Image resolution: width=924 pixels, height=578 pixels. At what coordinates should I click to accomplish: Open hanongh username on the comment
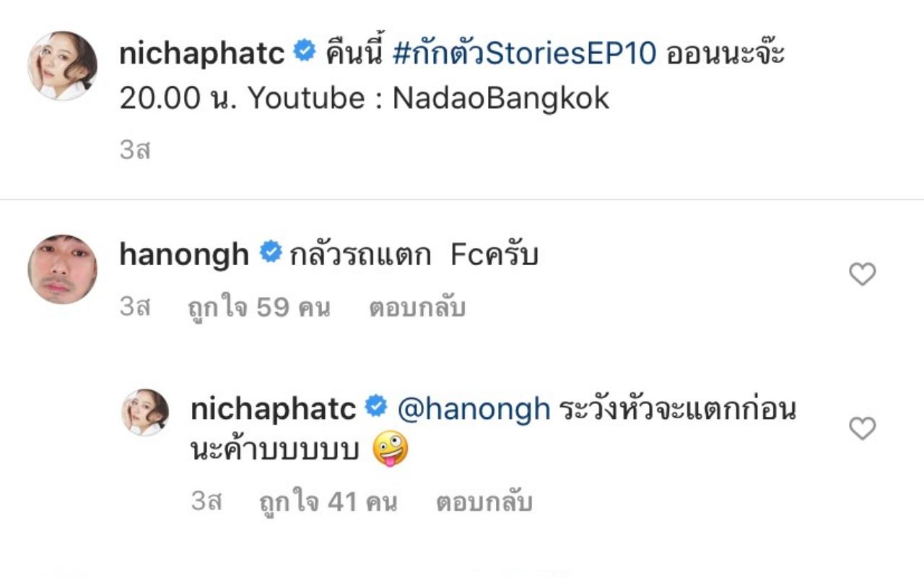[184, 255]
